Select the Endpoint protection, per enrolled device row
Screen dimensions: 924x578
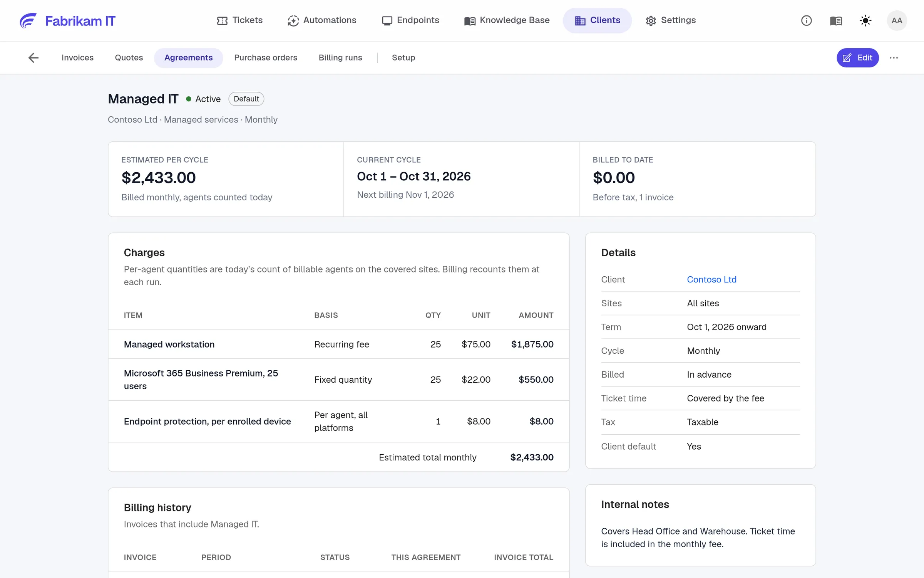pyautogui.click(x=338, y=421)
